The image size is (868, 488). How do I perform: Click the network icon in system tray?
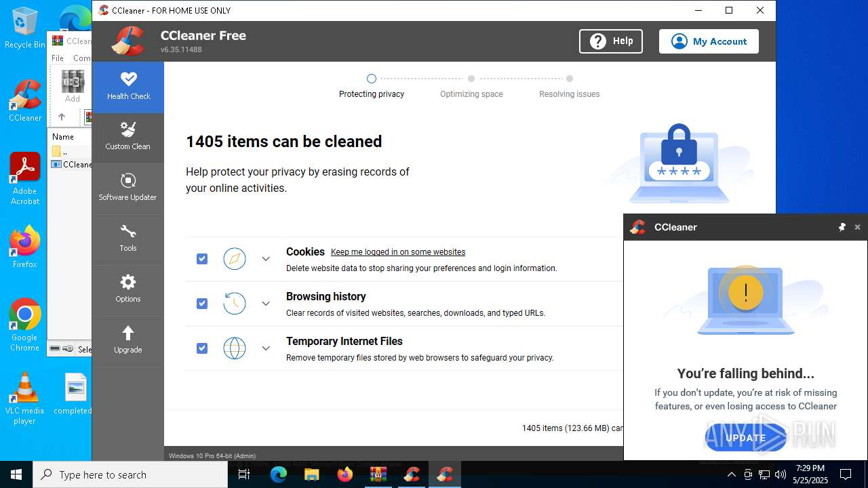764,474
